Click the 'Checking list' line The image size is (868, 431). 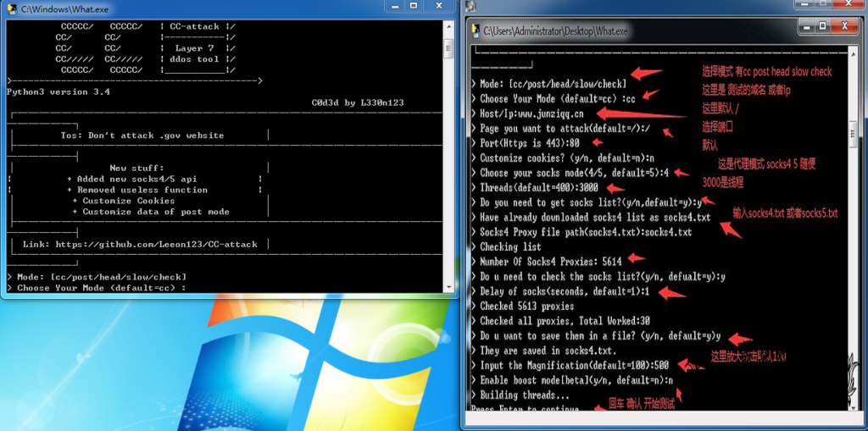[x=507, y=246]
